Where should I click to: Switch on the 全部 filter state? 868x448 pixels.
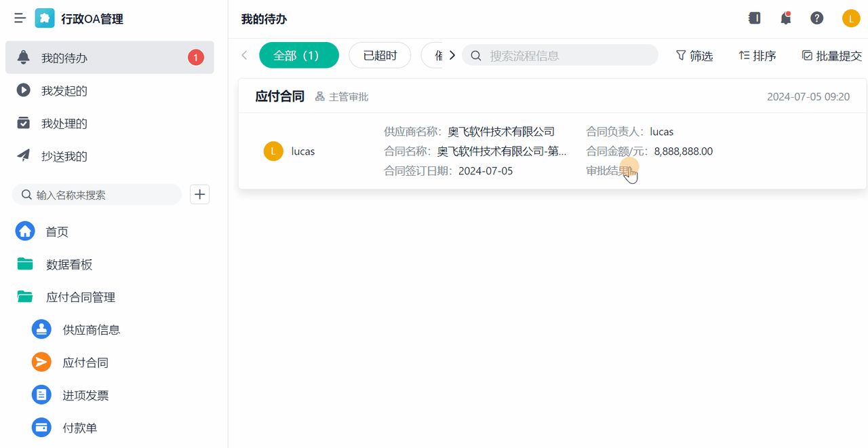299,55
